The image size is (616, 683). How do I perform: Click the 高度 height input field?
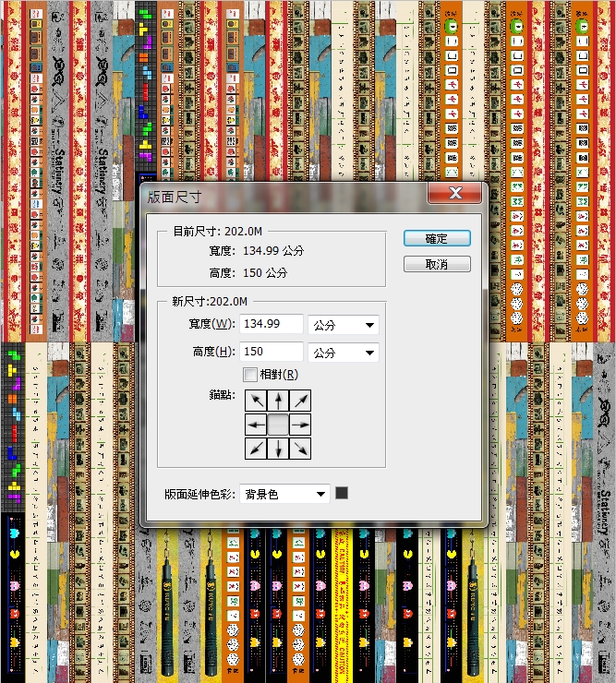point(272,352)
